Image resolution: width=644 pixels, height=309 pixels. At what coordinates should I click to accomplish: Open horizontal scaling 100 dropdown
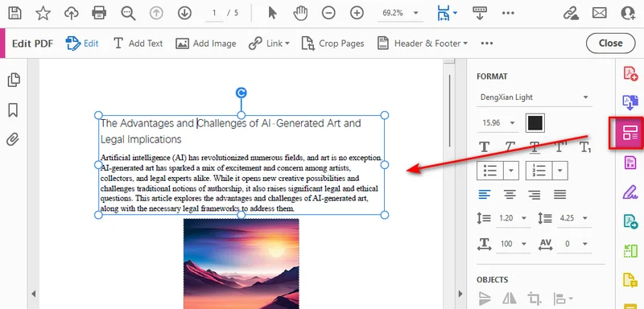coord(513,244)
